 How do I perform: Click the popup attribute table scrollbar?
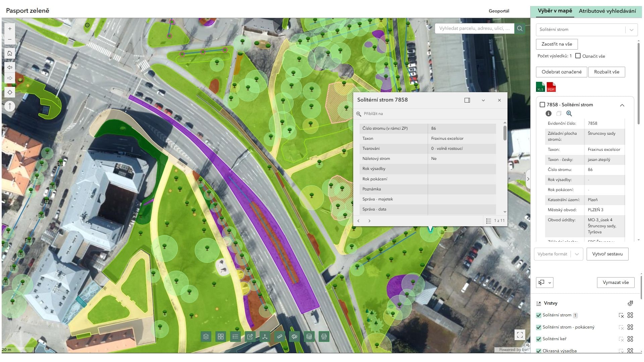pos(505,133)
